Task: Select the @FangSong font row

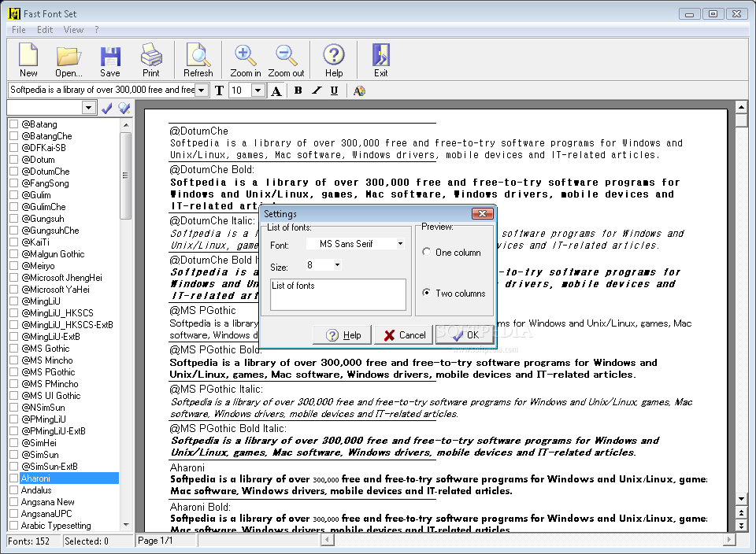Action: click(45, 183)
